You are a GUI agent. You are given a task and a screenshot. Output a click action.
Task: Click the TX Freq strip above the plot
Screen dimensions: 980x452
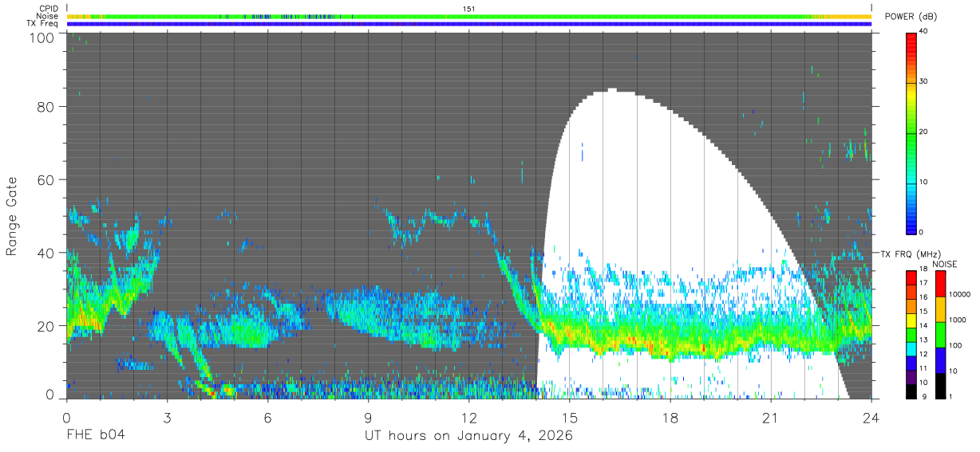pos(468,24)
